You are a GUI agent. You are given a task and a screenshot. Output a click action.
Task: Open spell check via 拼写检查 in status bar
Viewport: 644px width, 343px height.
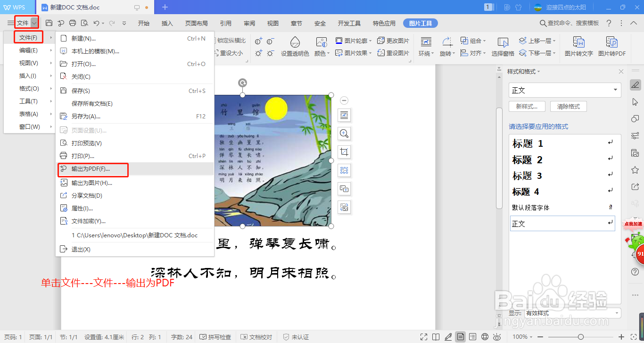click(x=216, y=337)
